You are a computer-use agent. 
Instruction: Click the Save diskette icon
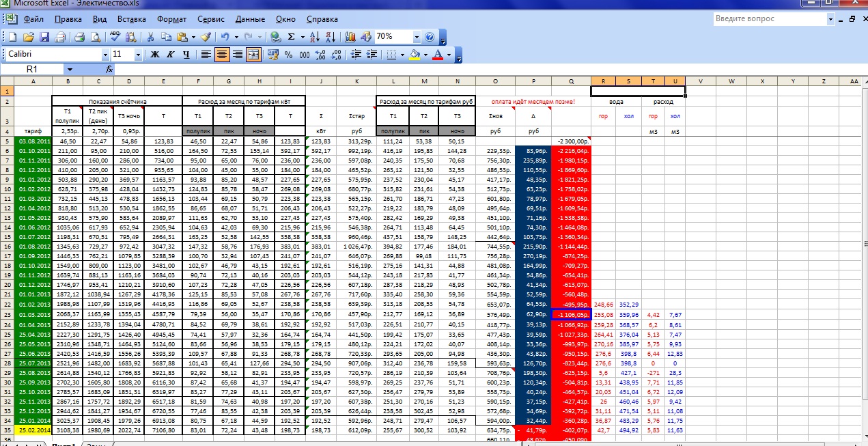point(44,37)
